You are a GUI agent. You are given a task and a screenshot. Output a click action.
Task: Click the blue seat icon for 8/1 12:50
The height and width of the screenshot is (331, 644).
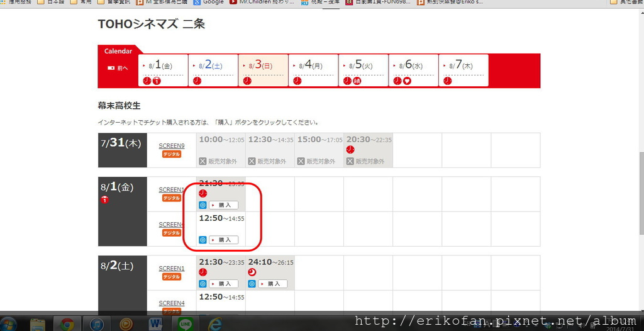203,240
